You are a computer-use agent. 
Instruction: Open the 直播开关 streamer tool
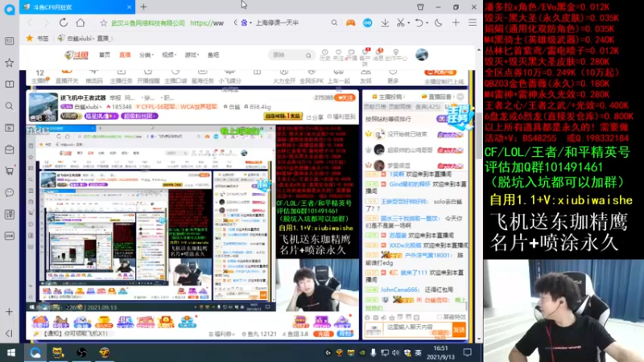(67, 76)
